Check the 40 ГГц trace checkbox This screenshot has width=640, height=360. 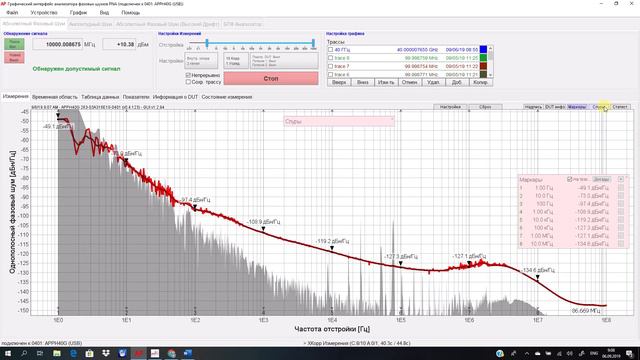[331, 50]
